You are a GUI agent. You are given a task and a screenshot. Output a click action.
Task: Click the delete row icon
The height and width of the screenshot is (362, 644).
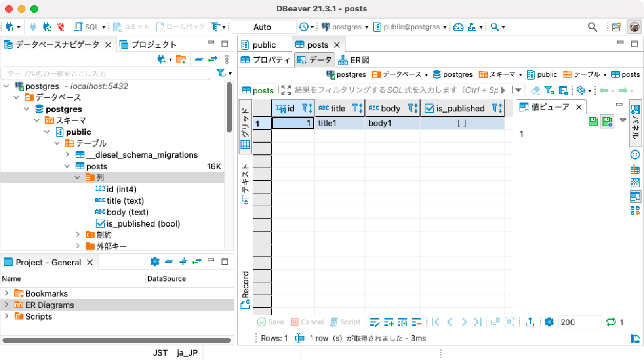point(417,322)
